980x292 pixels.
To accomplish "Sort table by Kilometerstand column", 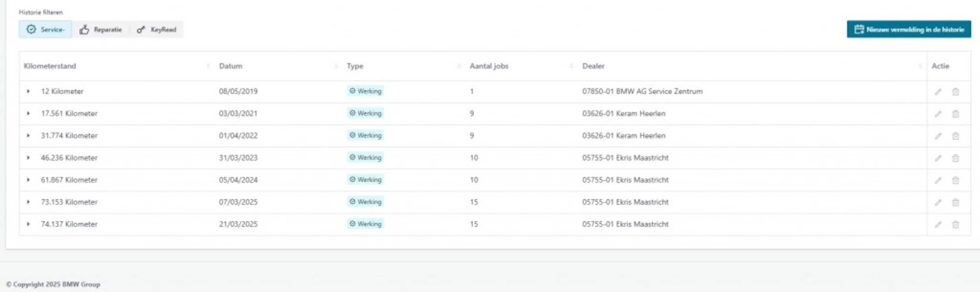I will point(50,66).
